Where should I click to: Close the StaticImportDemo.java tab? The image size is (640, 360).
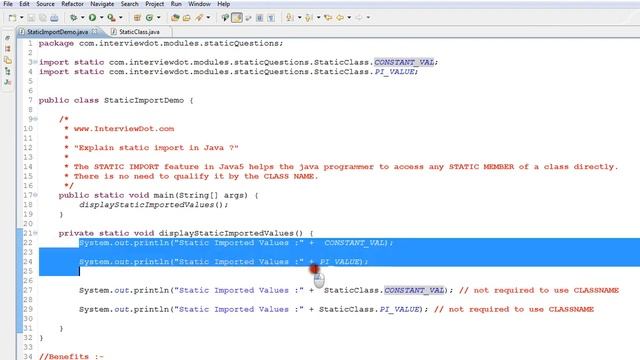95,31
